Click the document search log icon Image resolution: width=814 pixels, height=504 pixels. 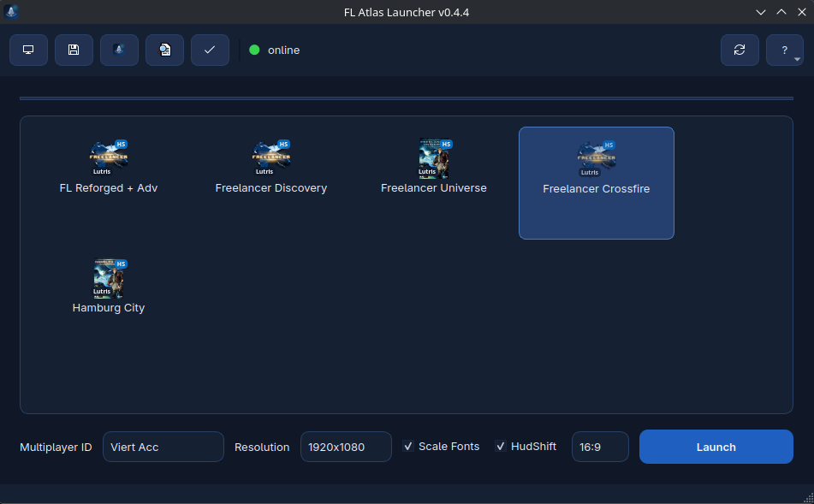[x=164, y=50]
